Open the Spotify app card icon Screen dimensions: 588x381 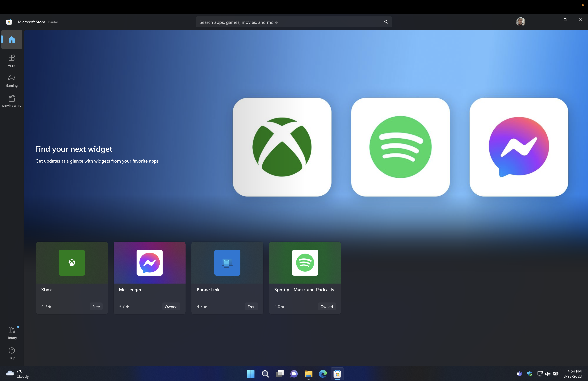click(x=305, y=262)
